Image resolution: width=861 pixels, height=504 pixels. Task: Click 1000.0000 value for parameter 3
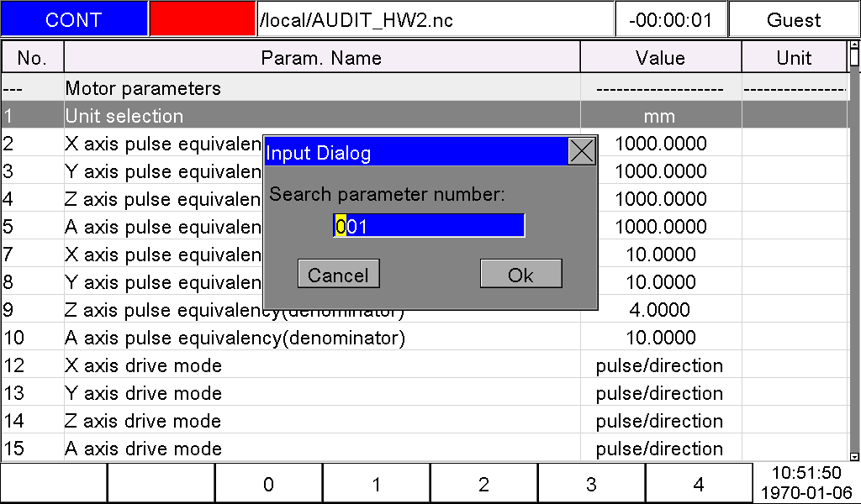pos(661,171)
